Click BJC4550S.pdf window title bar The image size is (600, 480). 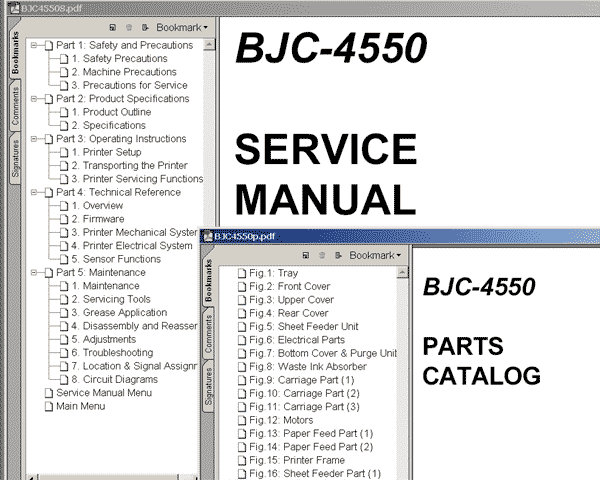pos(302,8)
